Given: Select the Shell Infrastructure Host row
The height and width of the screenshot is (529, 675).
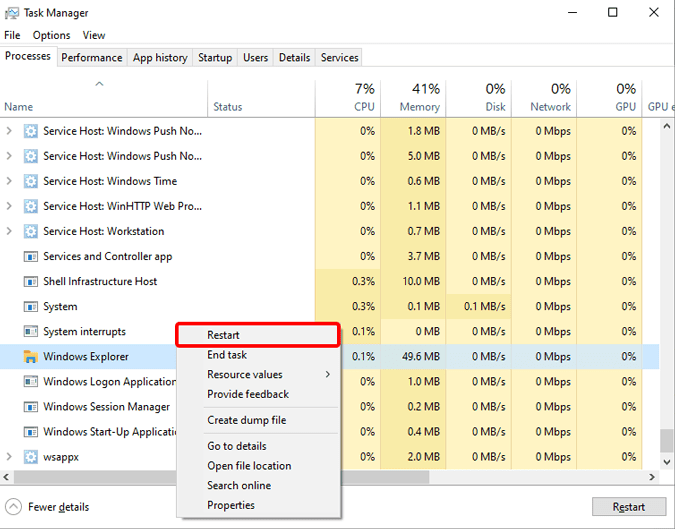Looking at the screenshot, I should tap(329, 282).
